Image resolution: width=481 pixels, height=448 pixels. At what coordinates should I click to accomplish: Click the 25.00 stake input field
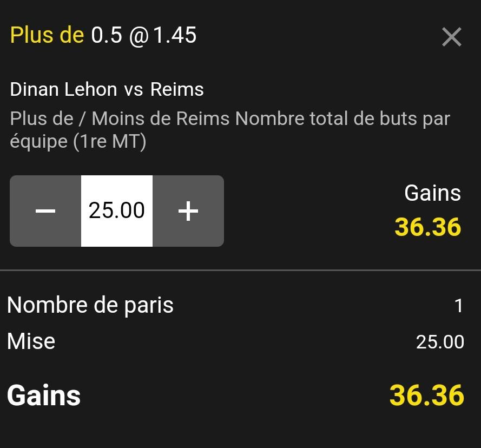117,211
